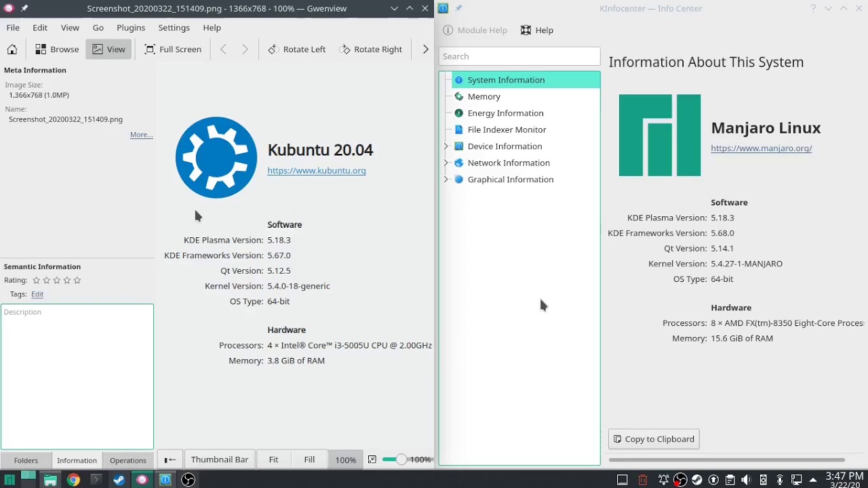The height and width of the screenshot is (488, 868).
Task: Click the OBS Studio taskbar launcher
Action: tap(188, 480)
